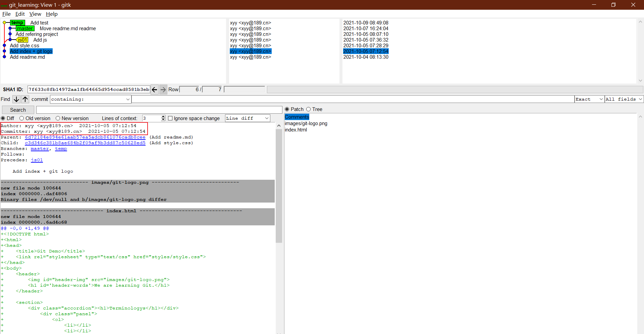The width and height of the screenshot is (644, 334).
Task: Open the Line diff dropdown
Action: [x=248, y=118]
